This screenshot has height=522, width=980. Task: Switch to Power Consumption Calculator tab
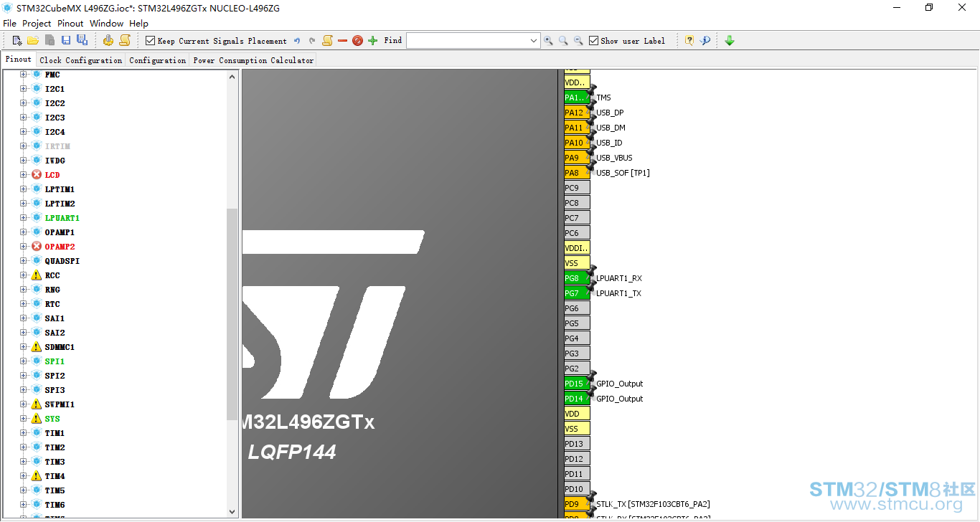point(253,60)
